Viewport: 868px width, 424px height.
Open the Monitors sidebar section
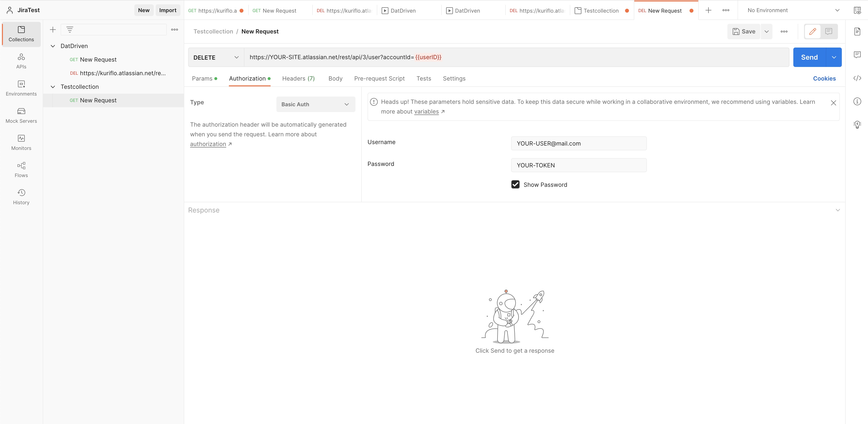21,143
